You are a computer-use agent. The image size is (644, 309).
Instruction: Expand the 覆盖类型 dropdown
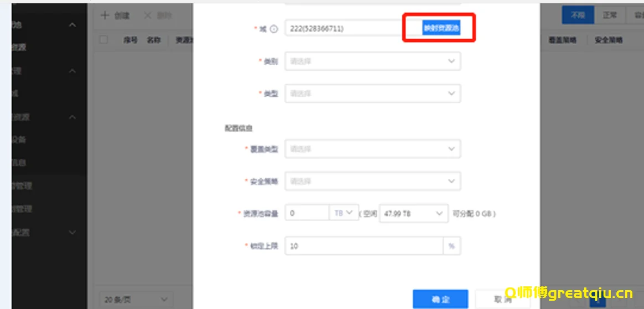coord(372,149)
